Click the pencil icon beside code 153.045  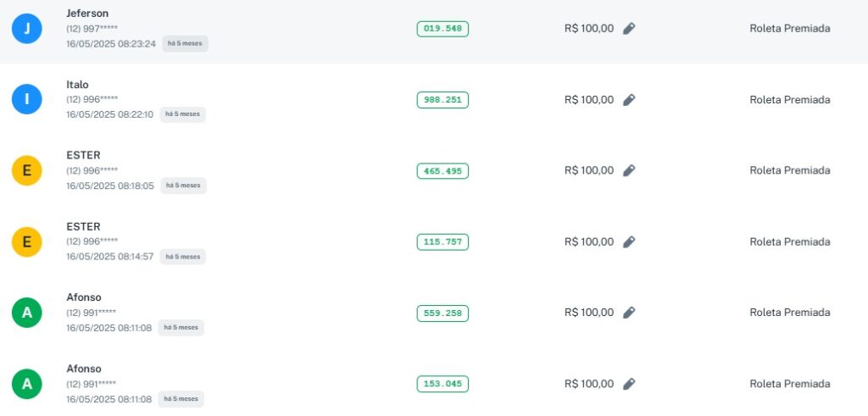pyautogui.click(x=629, y=384)
